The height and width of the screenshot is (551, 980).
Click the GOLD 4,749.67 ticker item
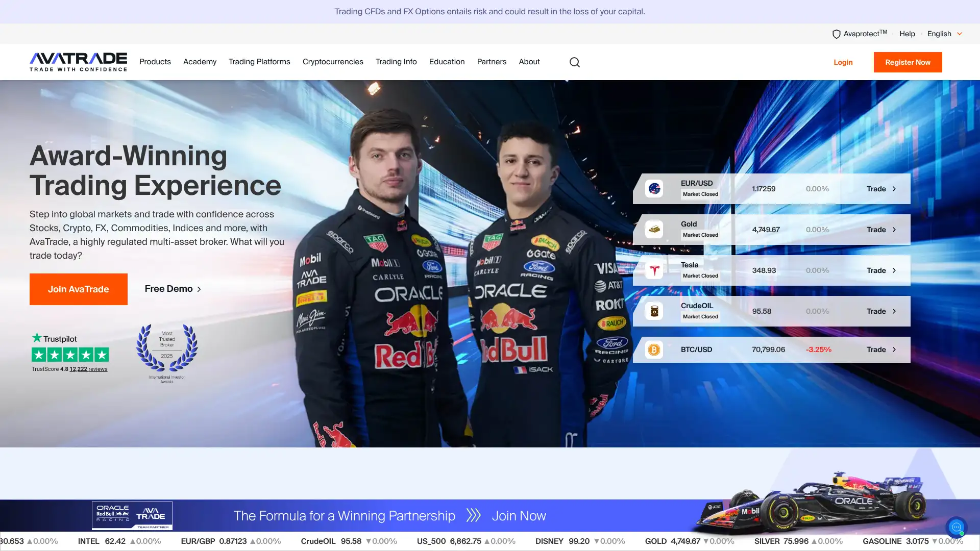click(x=690, y=541)
